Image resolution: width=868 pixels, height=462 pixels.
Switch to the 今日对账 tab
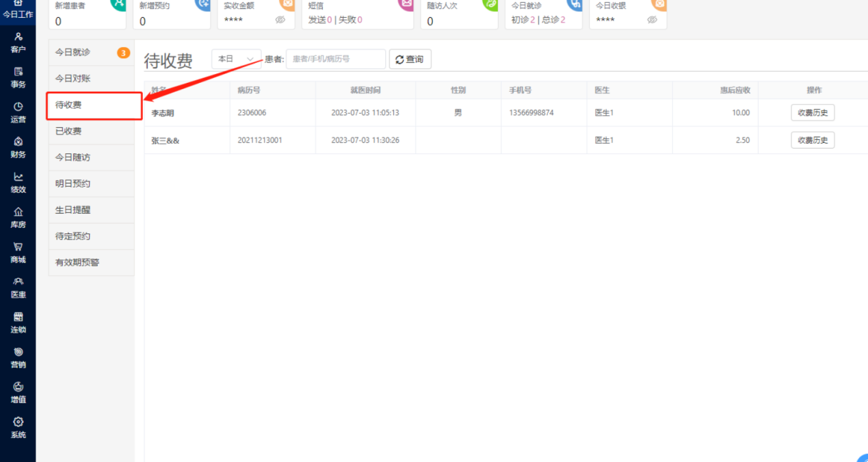pos(91,79)
